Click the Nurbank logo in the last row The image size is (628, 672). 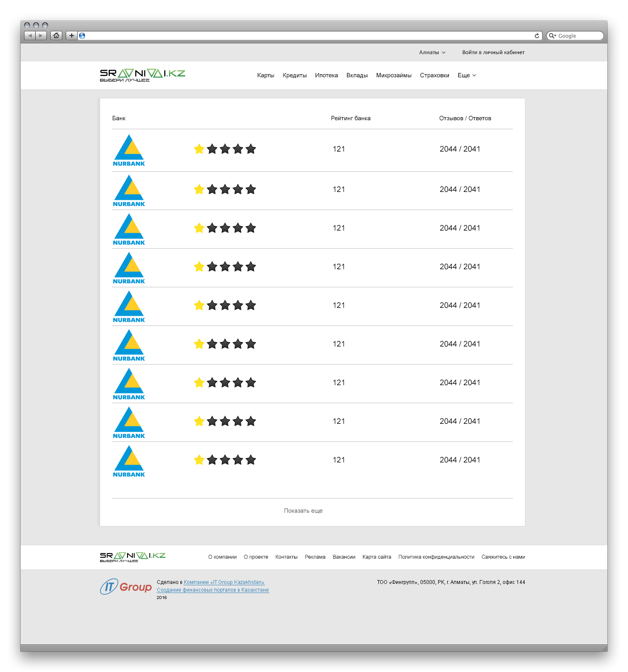(x=129, y=461)
